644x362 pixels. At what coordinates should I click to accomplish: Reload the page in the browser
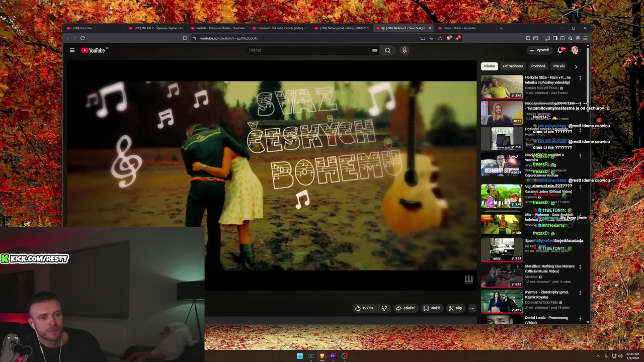tap(83, 38)
